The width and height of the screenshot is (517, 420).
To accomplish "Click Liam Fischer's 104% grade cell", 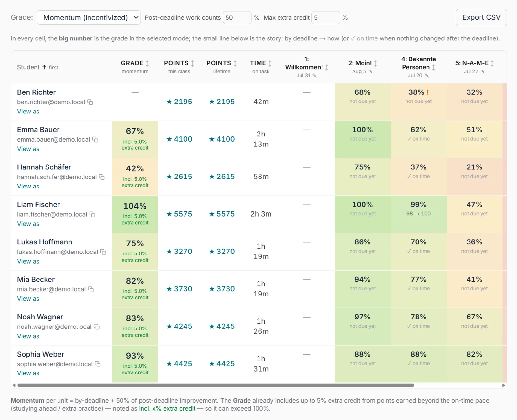I will click(x=135, y=214).
